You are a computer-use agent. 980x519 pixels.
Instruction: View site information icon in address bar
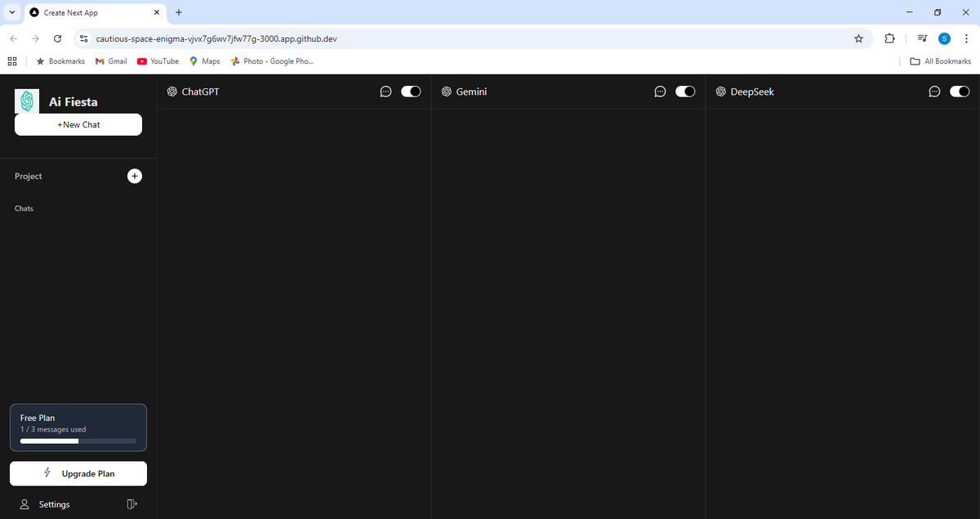(x=83, y=38)
